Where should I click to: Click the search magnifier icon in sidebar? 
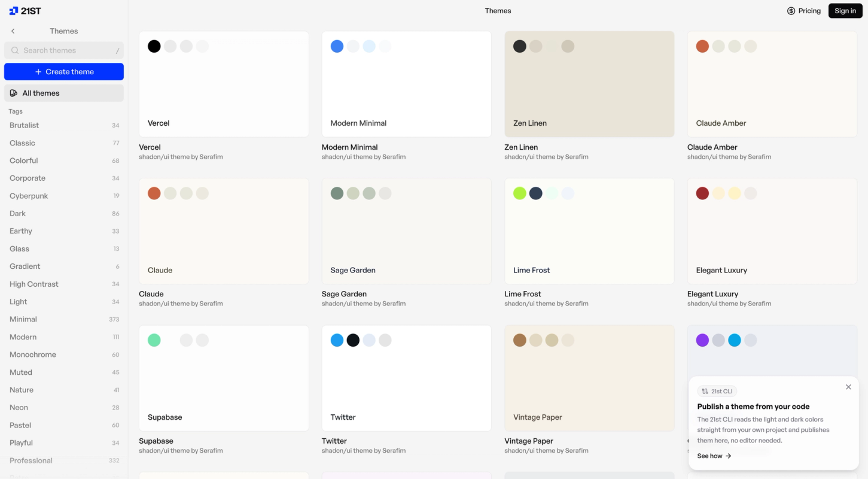[x=15, y=51]
